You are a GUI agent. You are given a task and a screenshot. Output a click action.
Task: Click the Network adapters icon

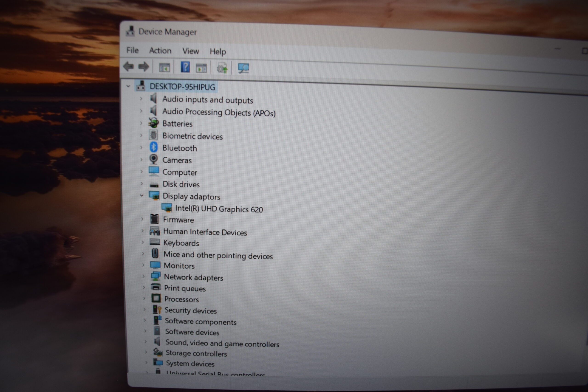click(x=156, y=276)
